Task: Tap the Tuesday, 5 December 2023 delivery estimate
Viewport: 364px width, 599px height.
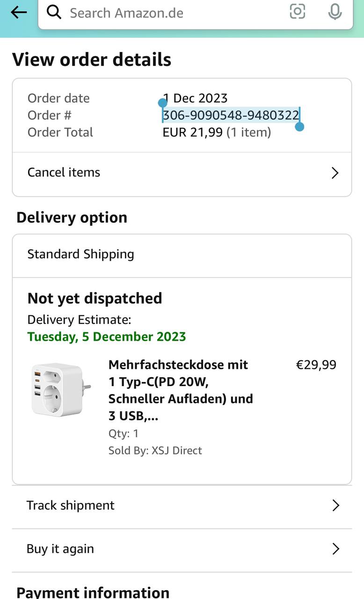Action: click(x=107, y=337)
